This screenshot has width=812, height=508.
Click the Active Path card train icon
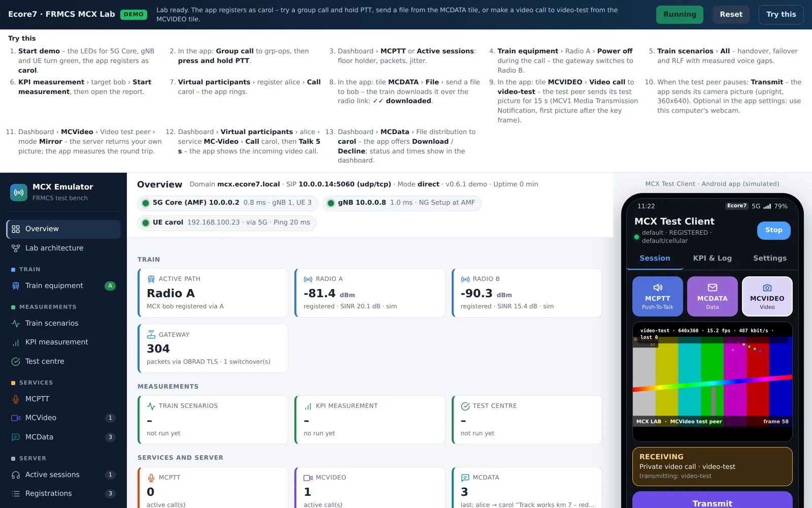click(x=151, y=279)
